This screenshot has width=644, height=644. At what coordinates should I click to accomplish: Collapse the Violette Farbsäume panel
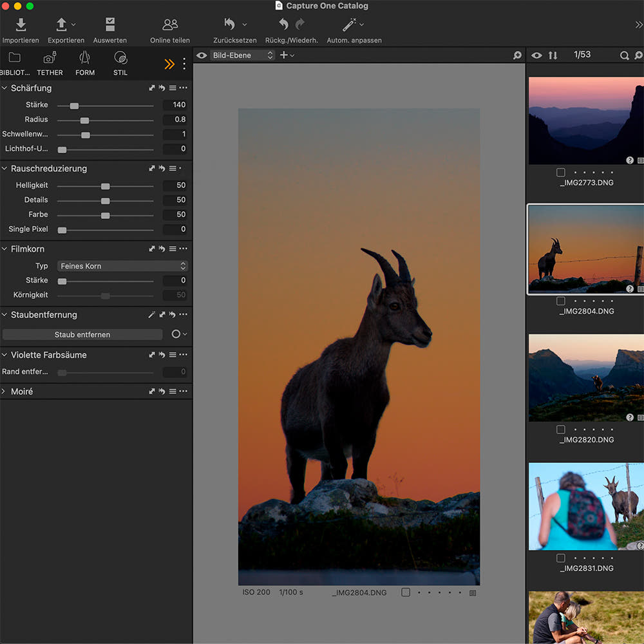5,355
